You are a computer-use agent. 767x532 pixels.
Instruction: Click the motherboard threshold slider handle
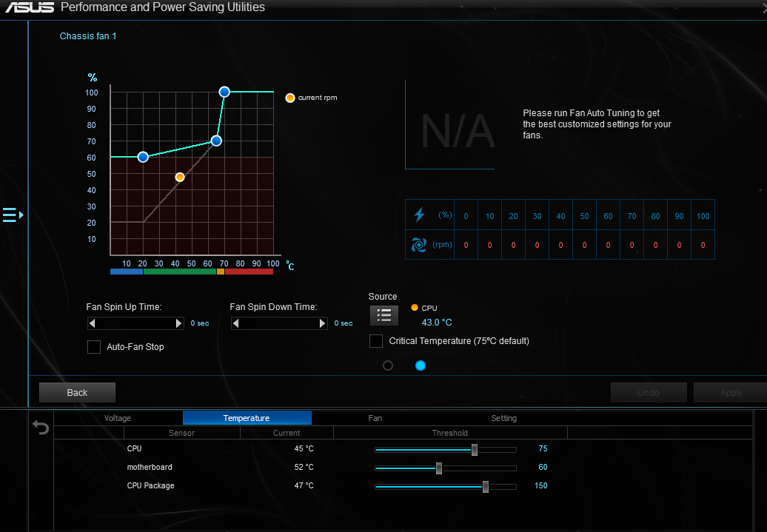point(439,468)
